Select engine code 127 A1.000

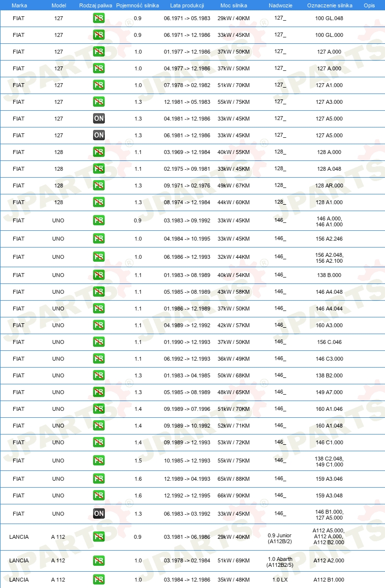click(x=329, y=85)
